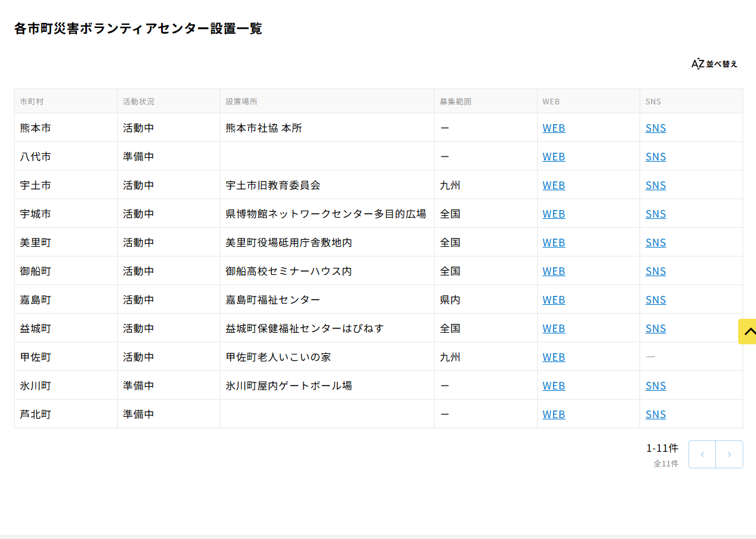The image size is (756, 539).
Task: Click the 募集範囲 column header
Action: tap(486, 101)
